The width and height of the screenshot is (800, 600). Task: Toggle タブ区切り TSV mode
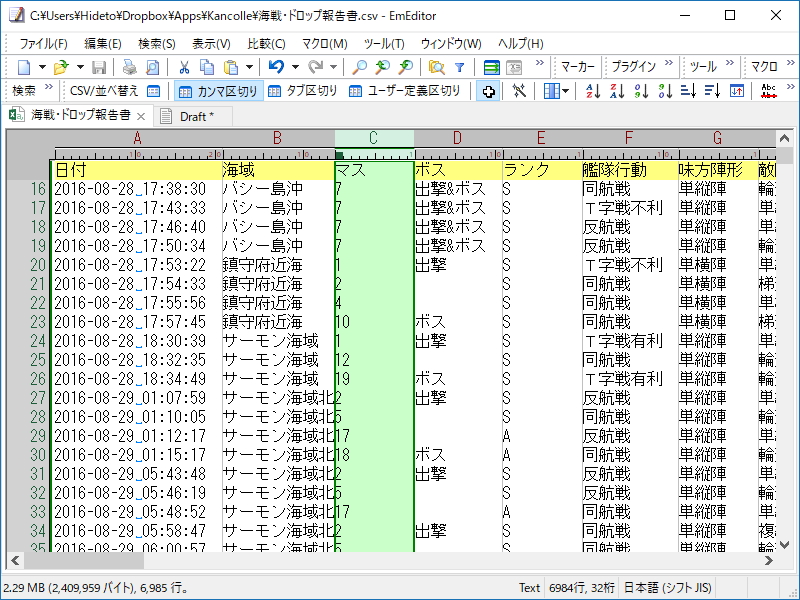tap(303, 91)
